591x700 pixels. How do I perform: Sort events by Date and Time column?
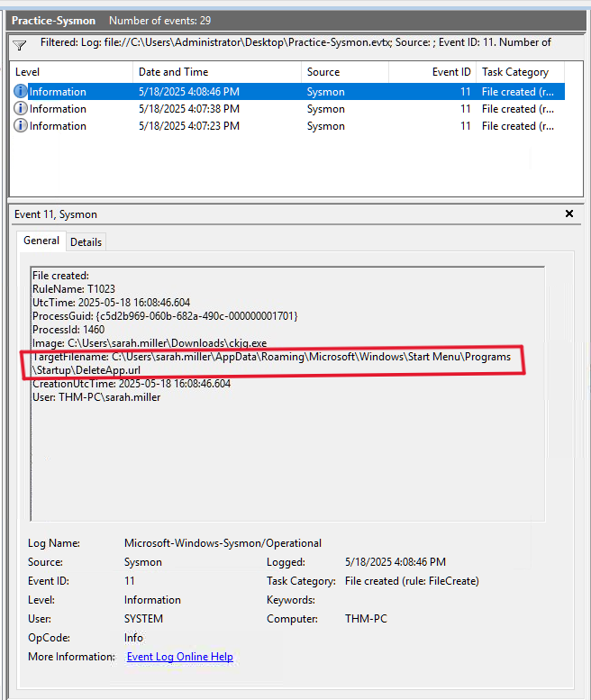[x=216, y=72]
